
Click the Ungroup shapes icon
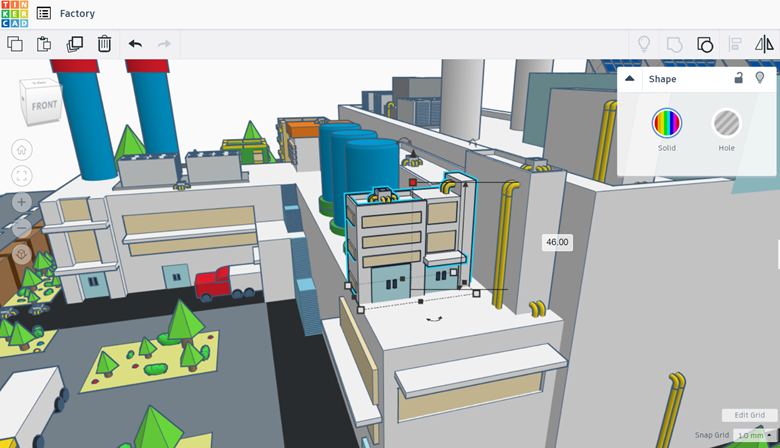tap(704, 44)
